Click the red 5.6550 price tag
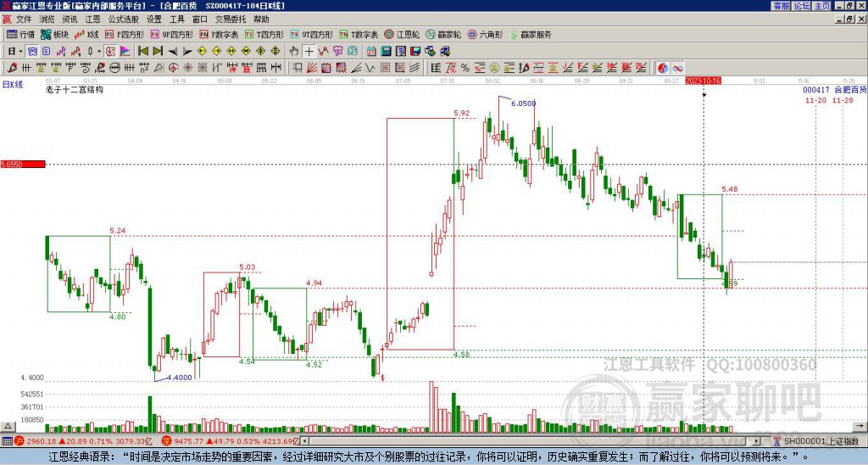Viewport: 868px width, 465px height. click(23, 165)
